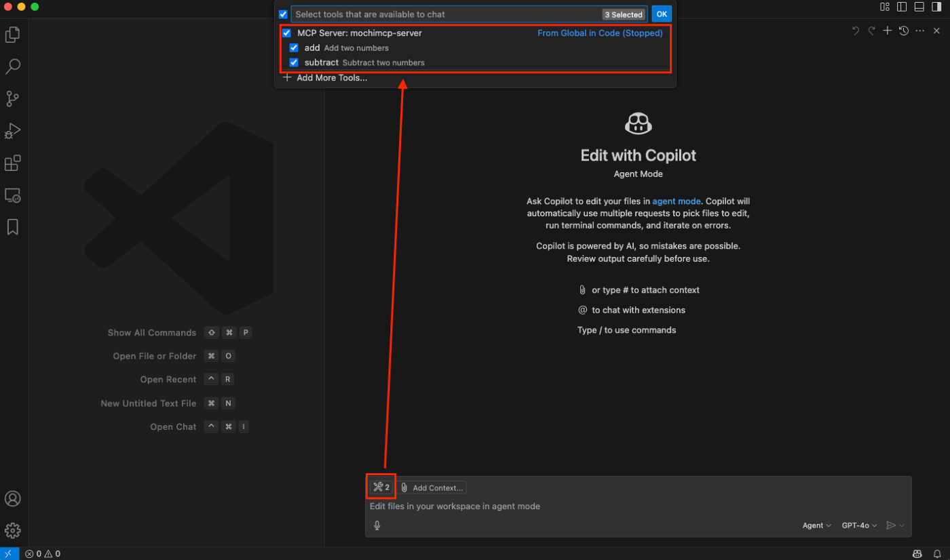
Task: Click the Select Tools wrench icon showing 2
Action: (381, 487)
